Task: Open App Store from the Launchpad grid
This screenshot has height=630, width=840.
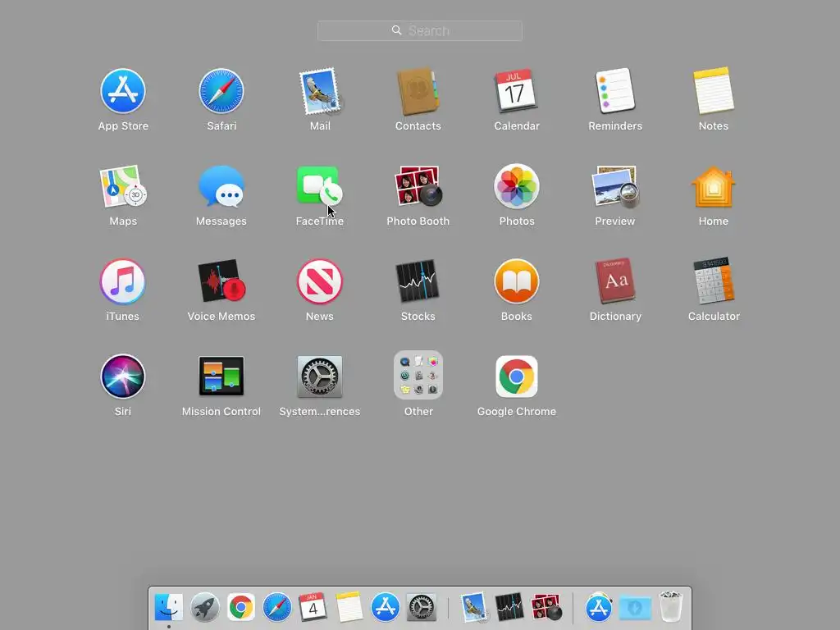Action: pyautogui.click(x=123, y=91)
